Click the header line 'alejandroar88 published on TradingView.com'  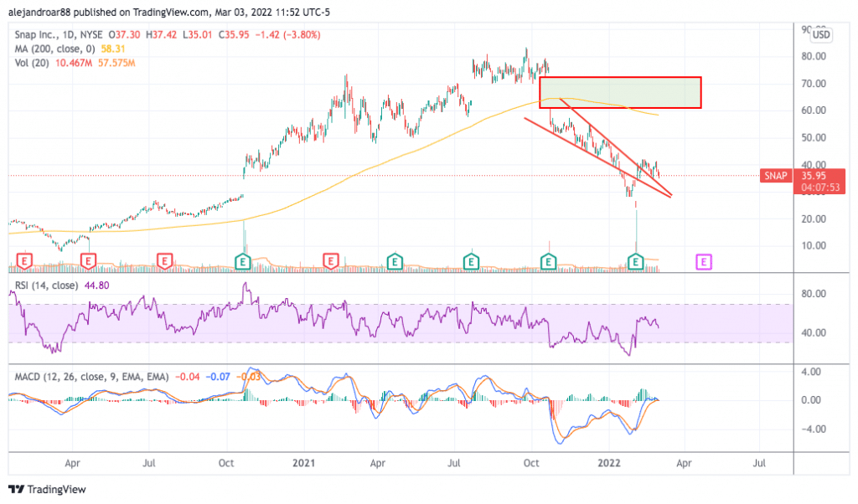(108, 12)
